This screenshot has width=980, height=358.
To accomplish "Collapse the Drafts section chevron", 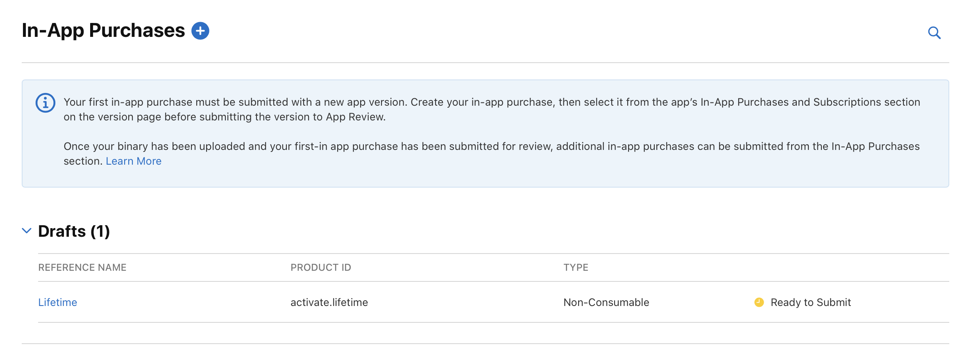I will pyautogui.click(x=27, y=231).
